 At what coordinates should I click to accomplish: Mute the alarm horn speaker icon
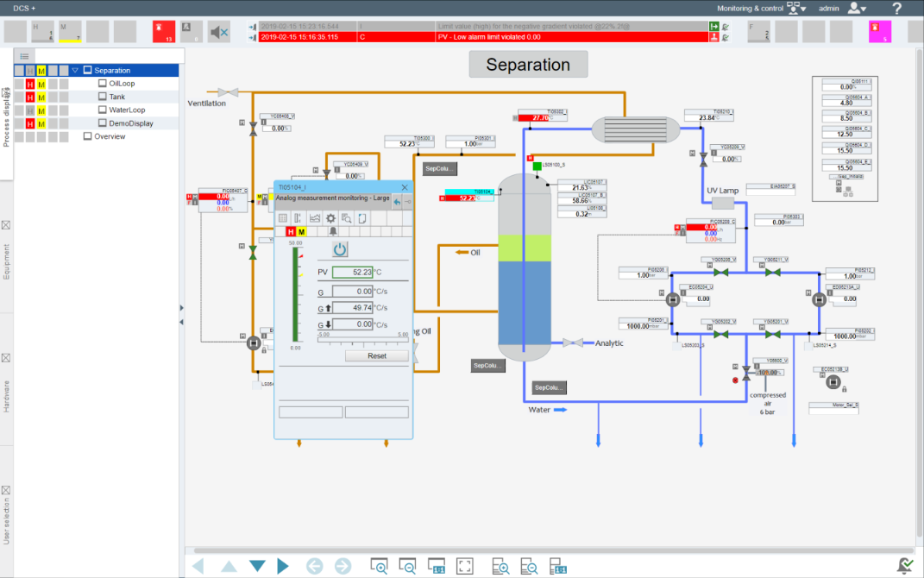[x=219, y=32]
